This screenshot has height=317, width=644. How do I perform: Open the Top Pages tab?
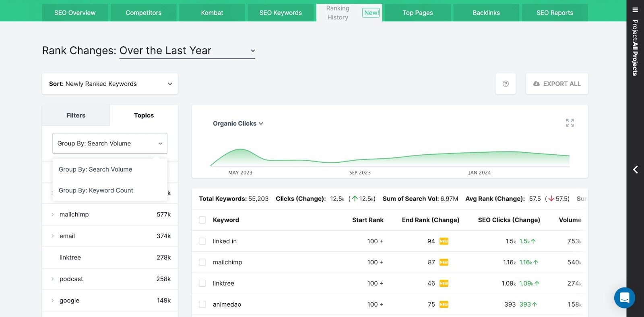coord(418,12)
